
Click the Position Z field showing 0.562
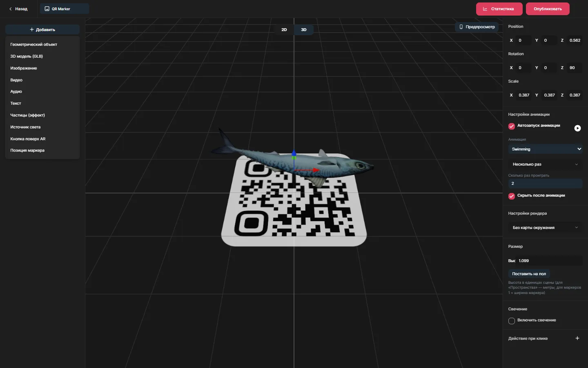(x=575, y=40)
